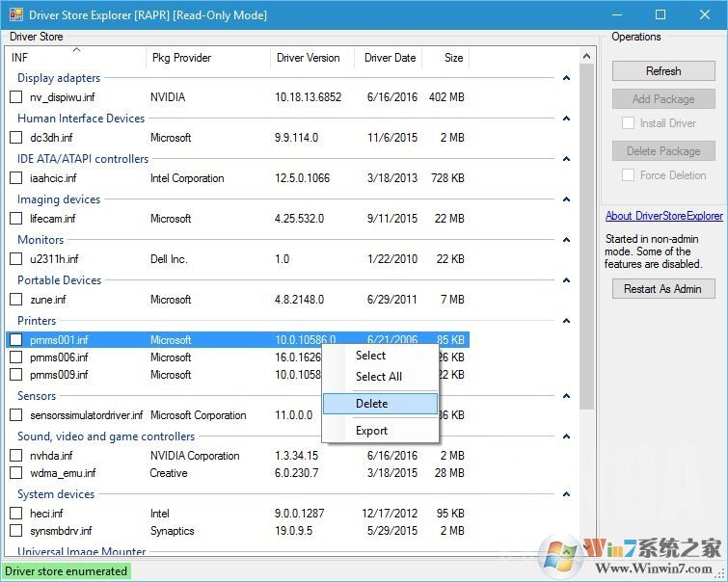Screen dimensions: 728x582
Task: Open the About DriverStoreExplorer link
Action: (x=663, y=216)
